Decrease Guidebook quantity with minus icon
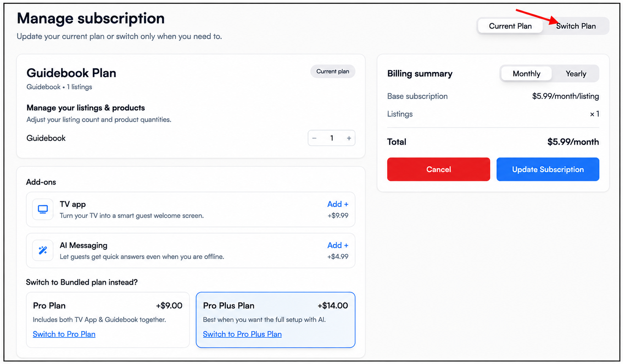This screenshot has height=364, width=623. 315,138
